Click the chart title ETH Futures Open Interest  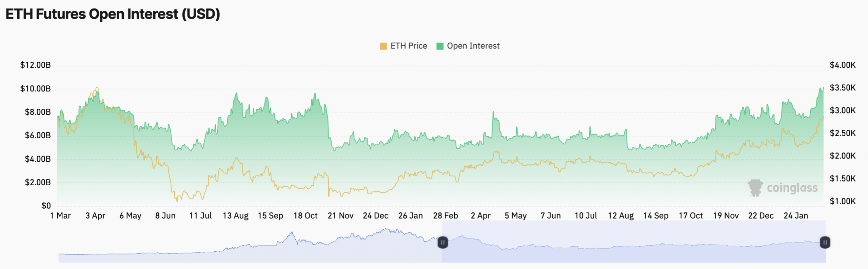coord(113,14)
